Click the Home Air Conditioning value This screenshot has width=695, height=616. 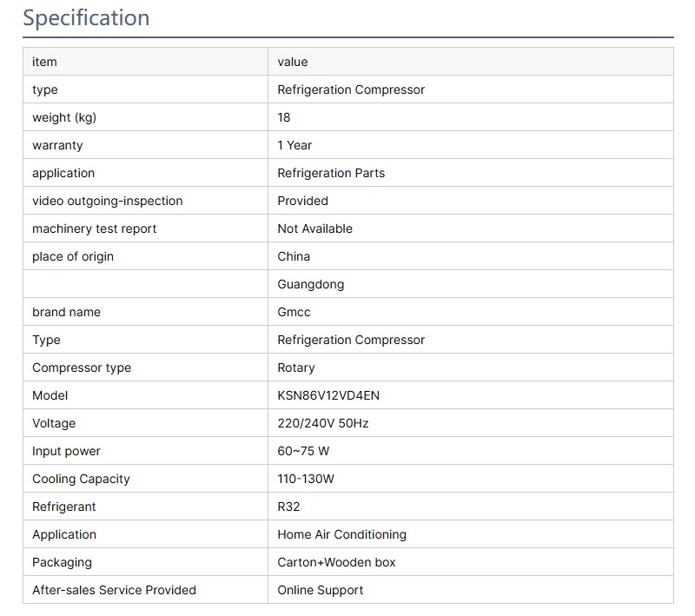click(x=341, y=534)
